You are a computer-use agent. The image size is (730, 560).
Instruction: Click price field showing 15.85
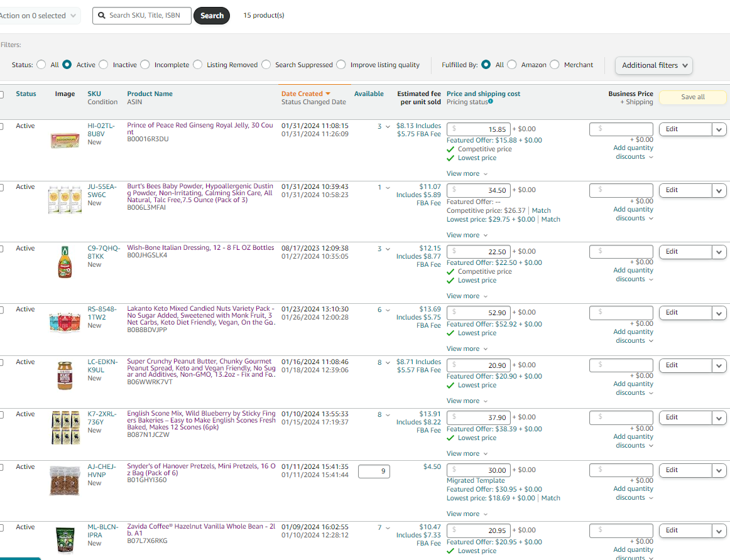point(479,129)
